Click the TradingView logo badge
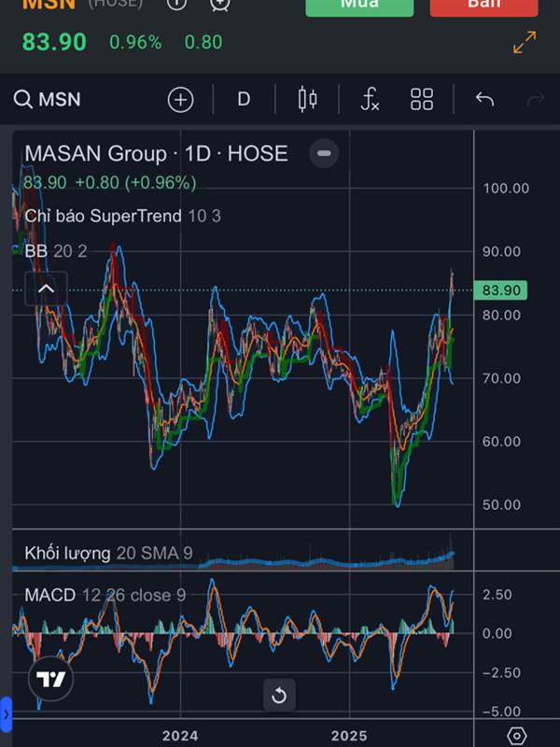Screen dimensions: 560x747 (x=50, y=679)
